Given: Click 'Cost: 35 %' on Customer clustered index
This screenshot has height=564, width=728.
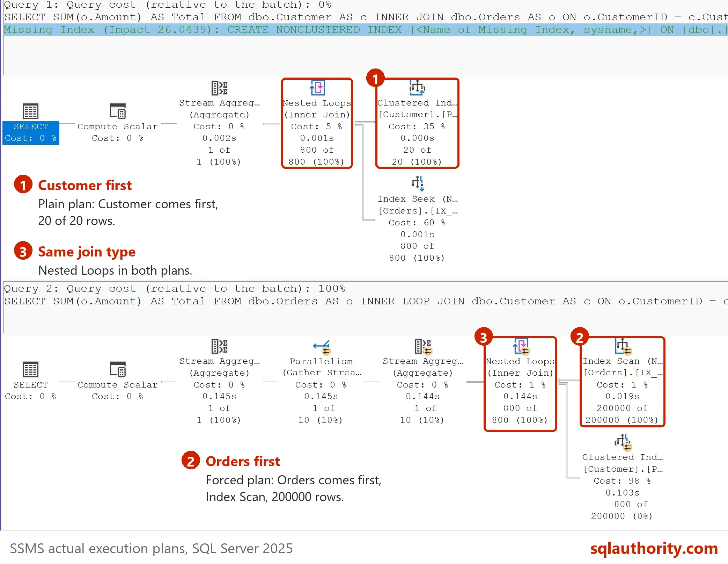Looking at the screenshot, I should click(417, 126).
